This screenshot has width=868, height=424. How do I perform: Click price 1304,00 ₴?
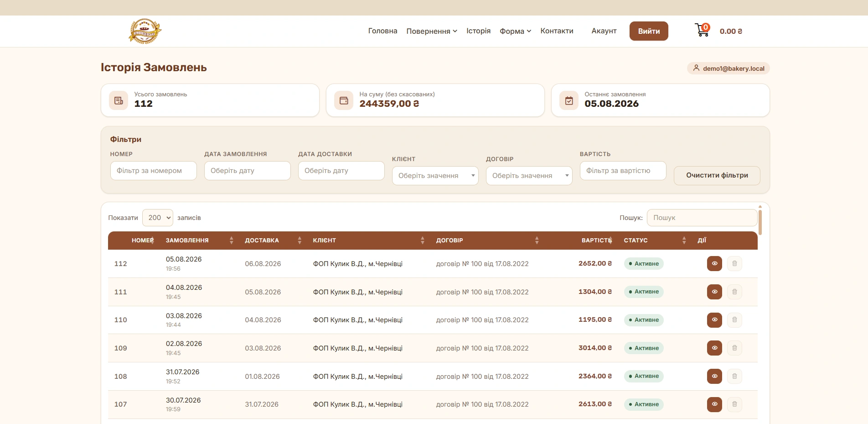coord(595,292)
